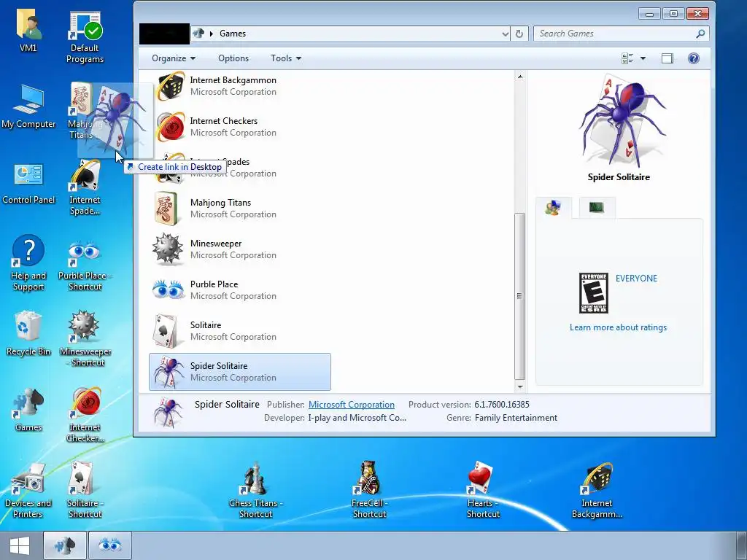Click Show Desktop at taskbar end
This screenshot has width=747, height=560.
[x=742, y=545]
